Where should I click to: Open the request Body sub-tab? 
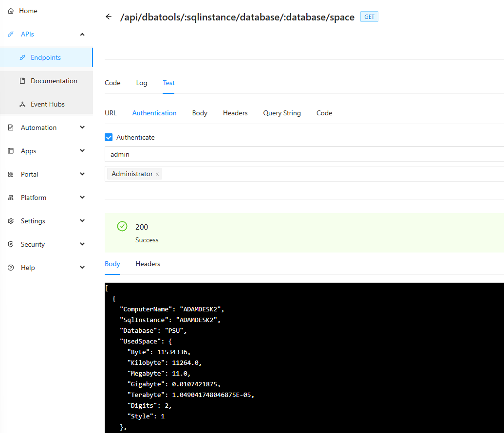click(x=200, y=113)
